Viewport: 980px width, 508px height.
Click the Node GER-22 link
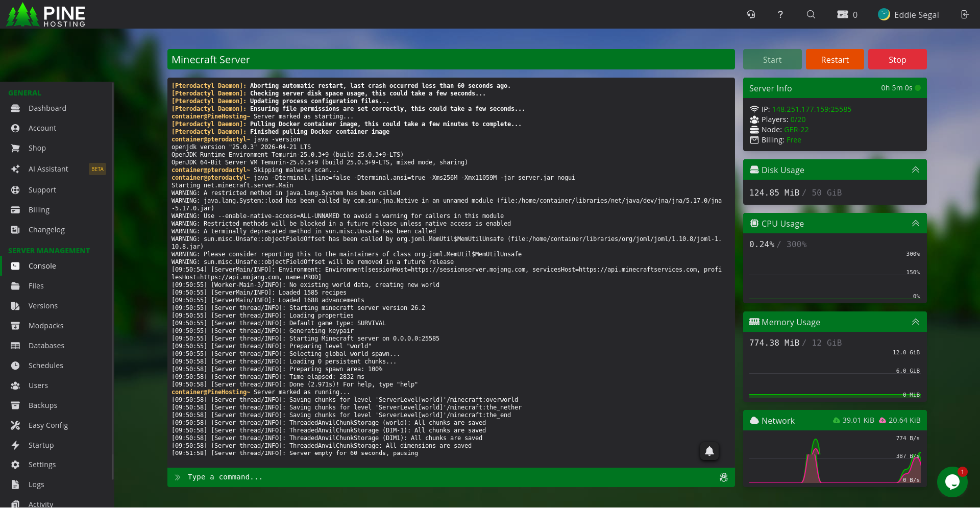click(796, 130)
